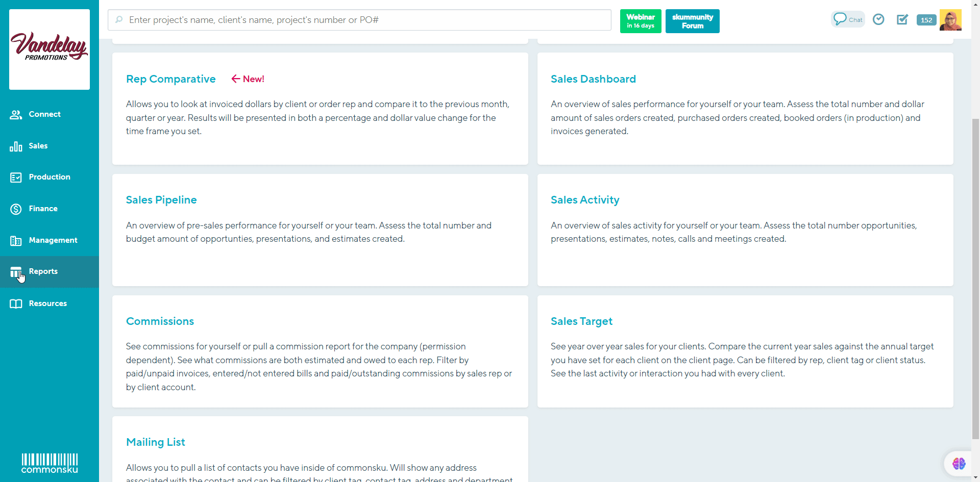The width and height of the screenshot is (980, 482).
Task: Select Reports in the sidebar menu
Action: point(43,271)
